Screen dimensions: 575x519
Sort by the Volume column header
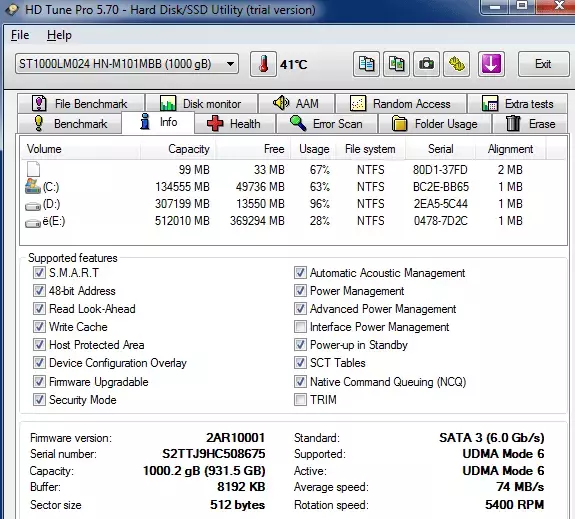[80, 149]
